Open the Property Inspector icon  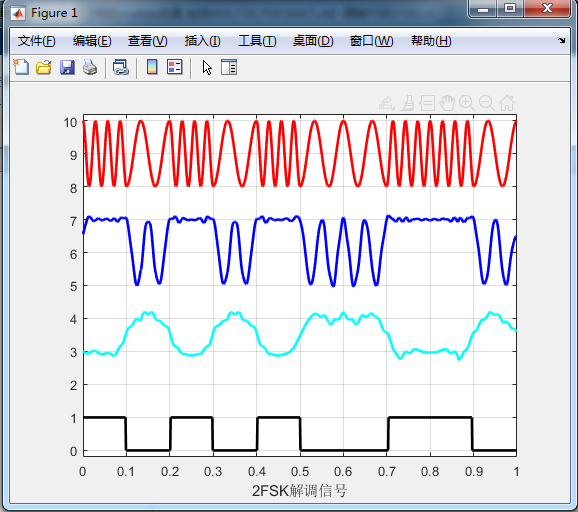pyautogui.click(x=229, y=67)
